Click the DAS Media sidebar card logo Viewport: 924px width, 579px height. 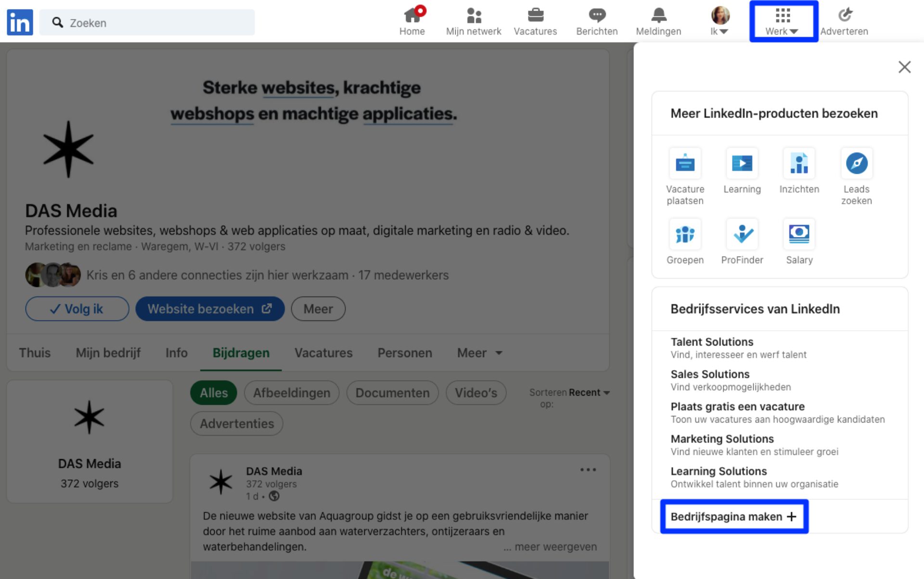pyautogui.click(x=89, y=417)
